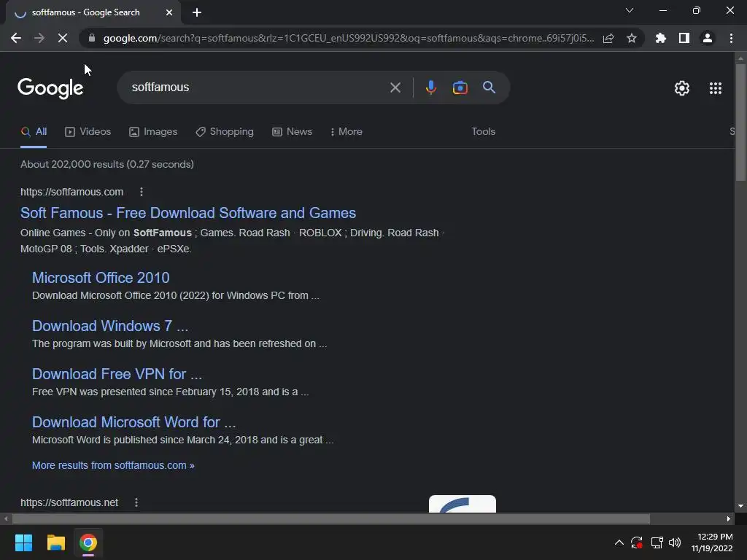Open the Chrome profile avatar
This screenshot has height=560, width=747.
point(708,38)
